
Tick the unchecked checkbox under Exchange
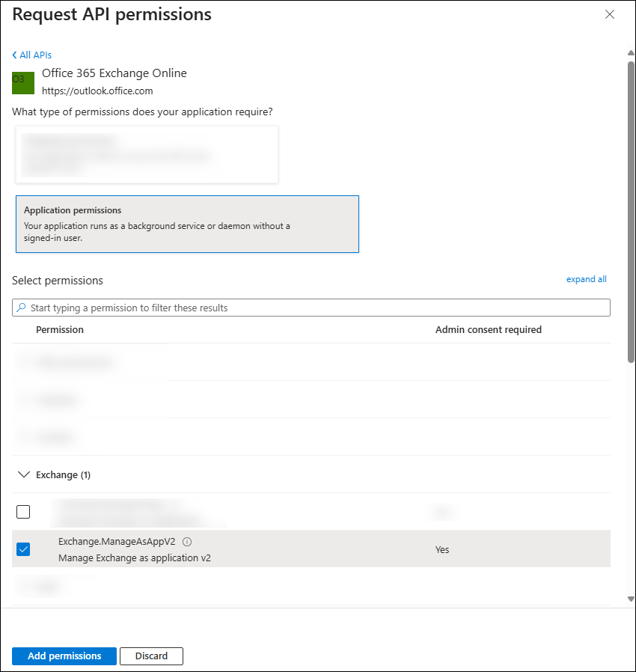[x=23, y=512]
